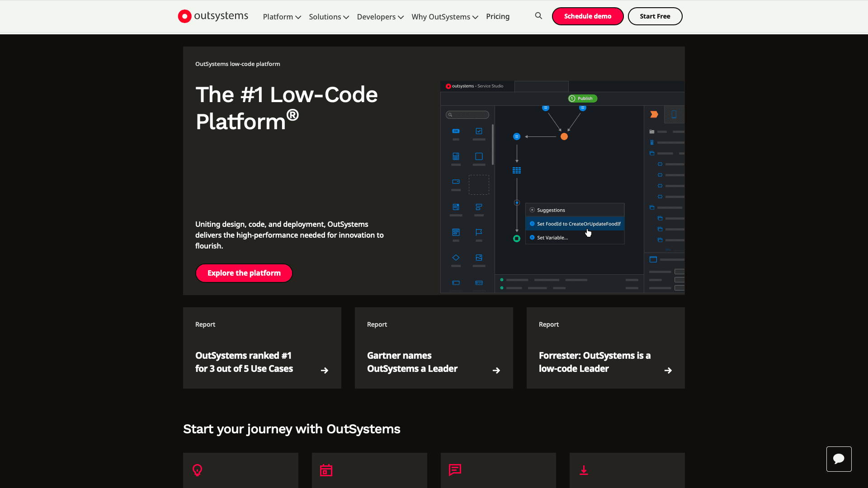
Task: Click the mobile phone tab icon
Action: point(674,114)
